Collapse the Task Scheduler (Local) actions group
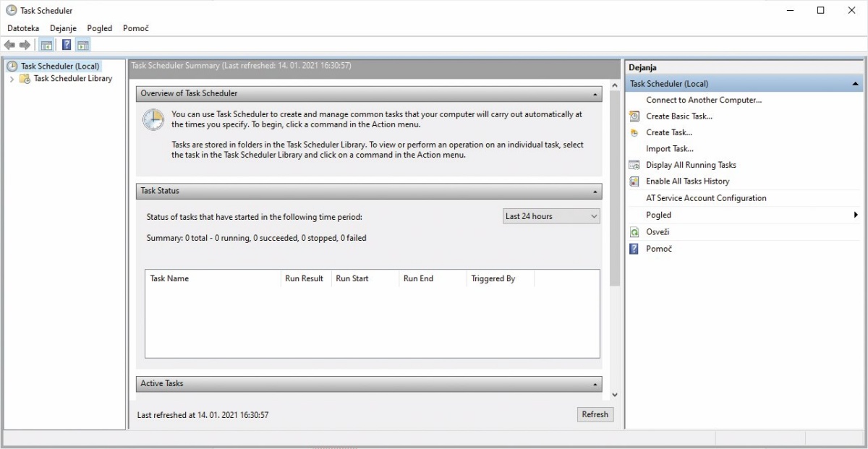The height and width of the screenshot is (449, 868). pos(855,84)
